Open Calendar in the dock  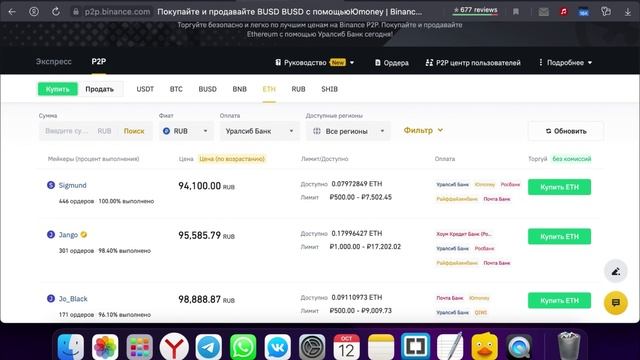click(347, 347)
